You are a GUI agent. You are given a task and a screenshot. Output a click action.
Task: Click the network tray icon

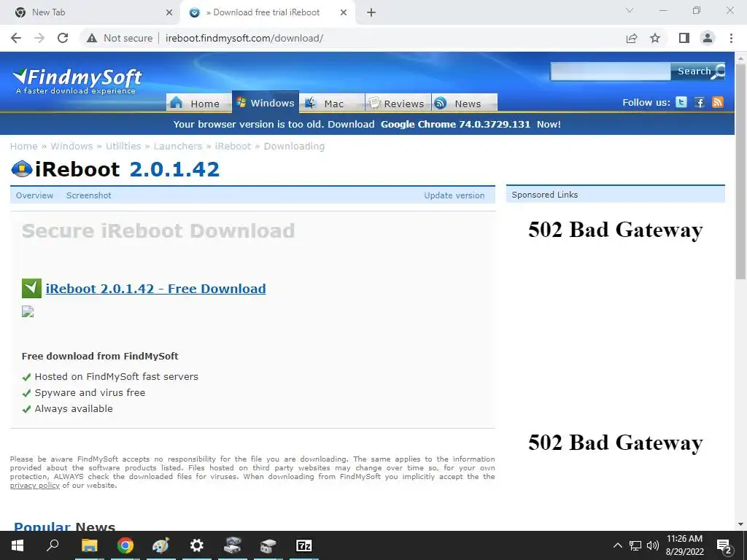coord(635,545)
